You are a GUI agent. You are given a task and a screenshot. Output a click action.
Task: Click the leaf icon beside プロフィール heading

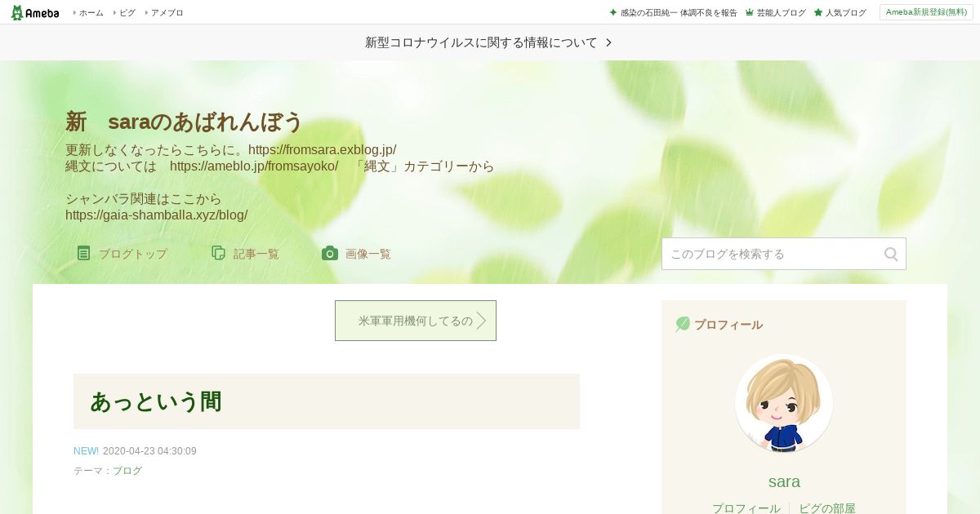click(x=683, y=324)
